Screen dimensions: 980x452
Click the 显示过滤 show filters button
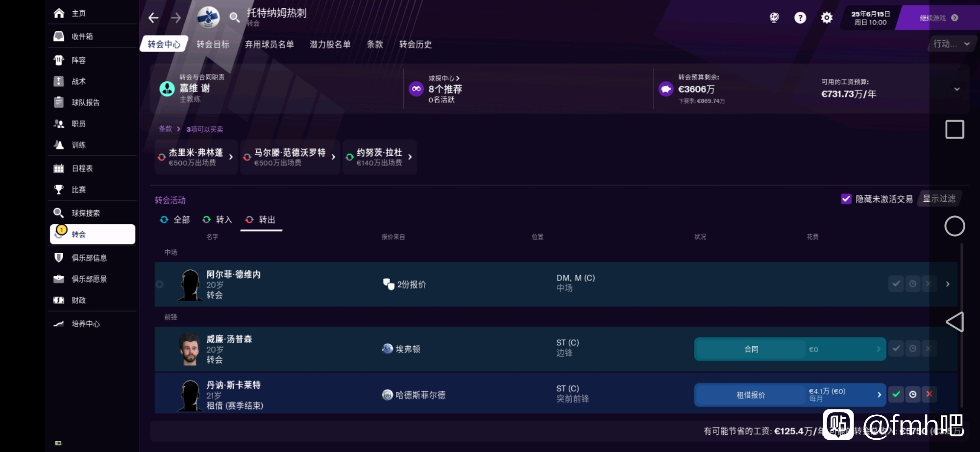(939, 199)
